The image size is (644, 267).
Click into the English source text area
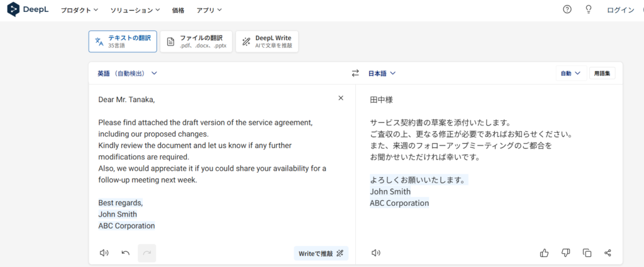pyautogui.click(x=222, y=162)
